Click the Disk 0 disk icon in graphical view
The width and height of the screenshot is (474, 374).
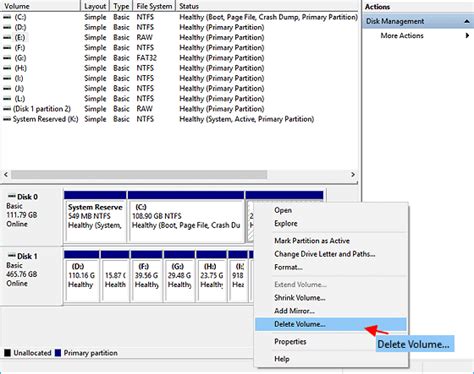pos(12,196)
